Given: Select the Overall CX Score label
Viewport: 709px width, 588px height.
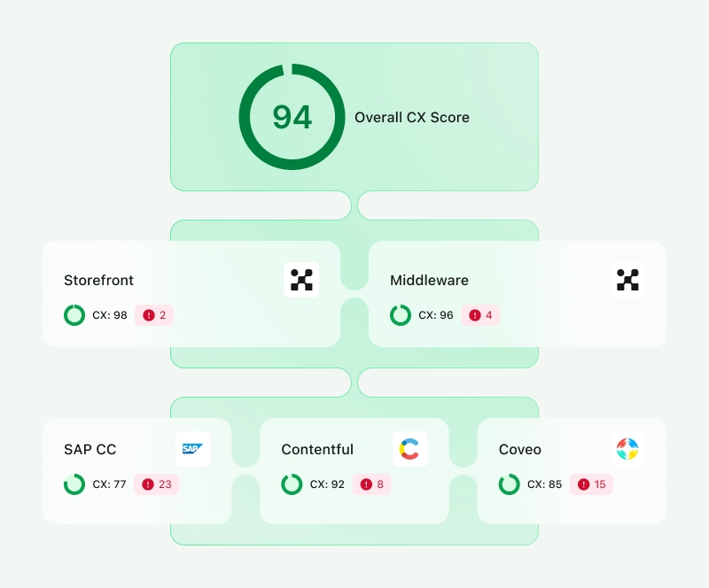Looking at the screenshot, I should 412,117.
